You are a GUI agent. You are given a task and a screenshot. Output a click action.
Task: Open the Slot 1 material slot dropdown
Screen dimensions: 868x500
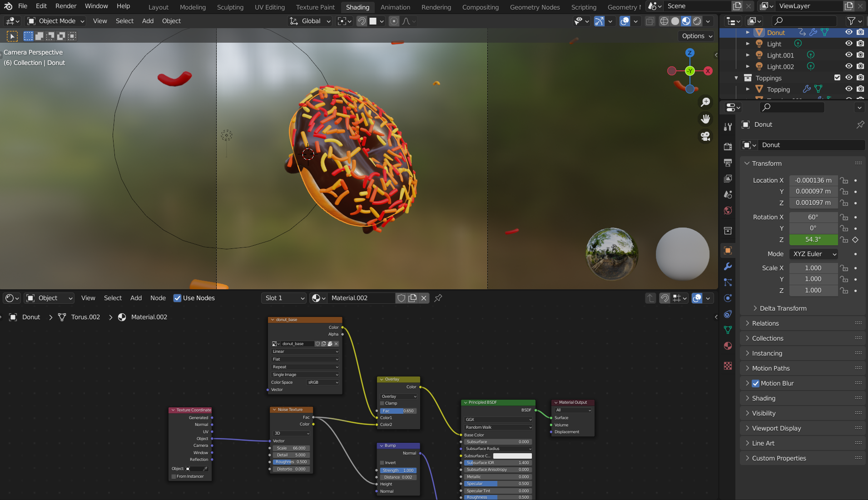pos(284,298)
